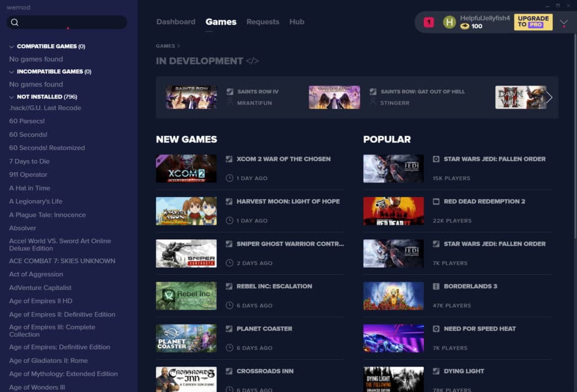Viewport: 577px width, 392px height.
Task: Collapse the Compatible Games section
Action: click(11, 47)
